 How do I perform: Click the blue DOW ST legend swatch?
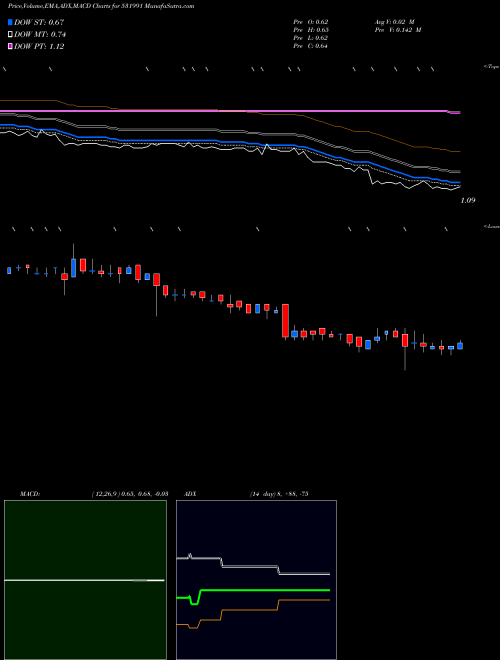click(x=10, y=22)
